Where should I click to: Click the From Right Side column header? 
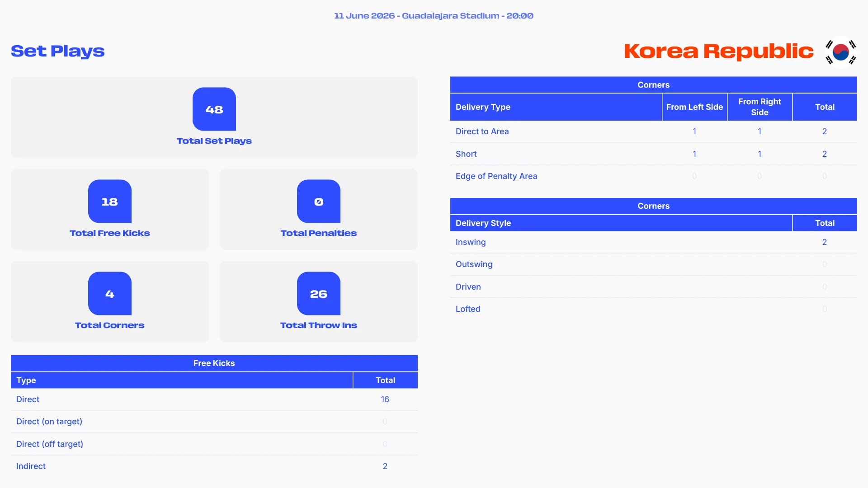[x=760, y=107]
